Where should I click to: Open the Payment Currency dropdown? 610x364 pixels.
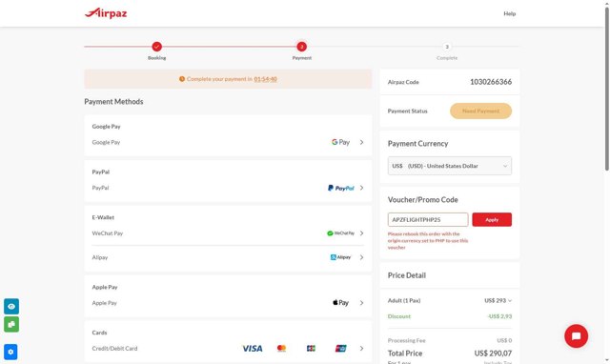(x=449, y=166)
